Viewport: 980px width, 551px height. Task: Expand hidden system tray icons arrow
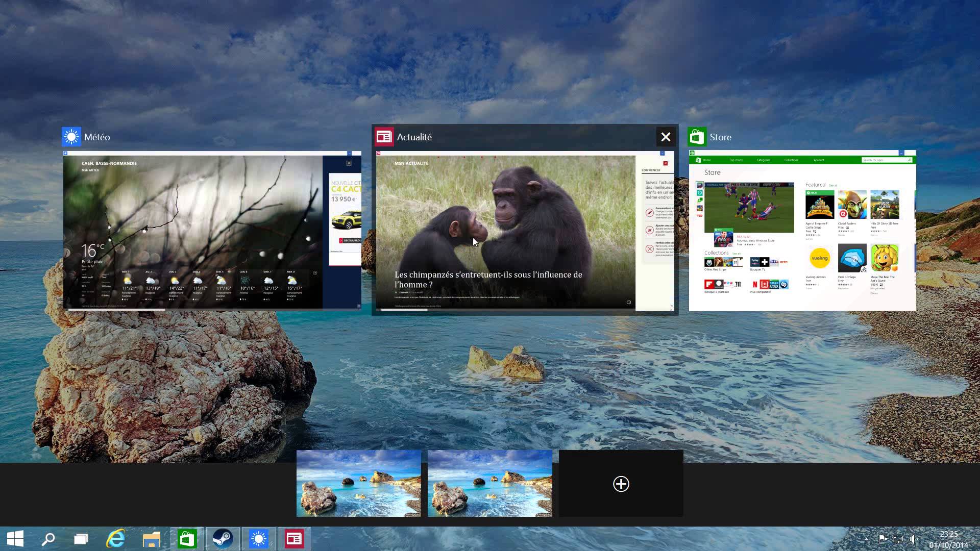pyautogui.click(x=866, y=539)
